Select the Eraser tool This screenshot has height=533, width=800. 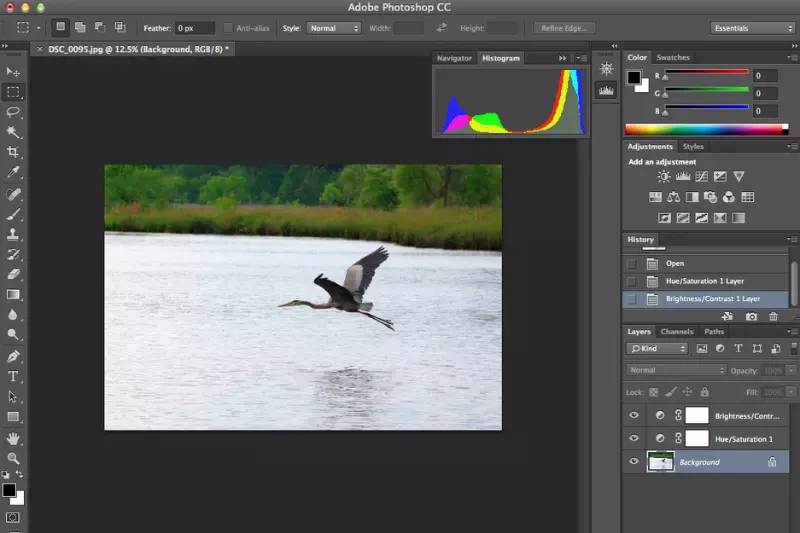pyautogui.click(x=13, y=274)
